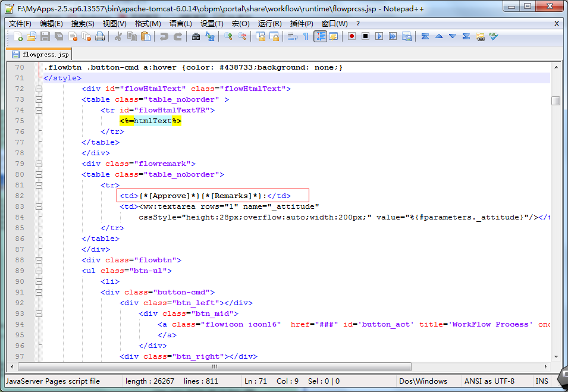Undo the last edit via toolbar
This screenshot has width=568, height=392.
(x=164, y=36)
